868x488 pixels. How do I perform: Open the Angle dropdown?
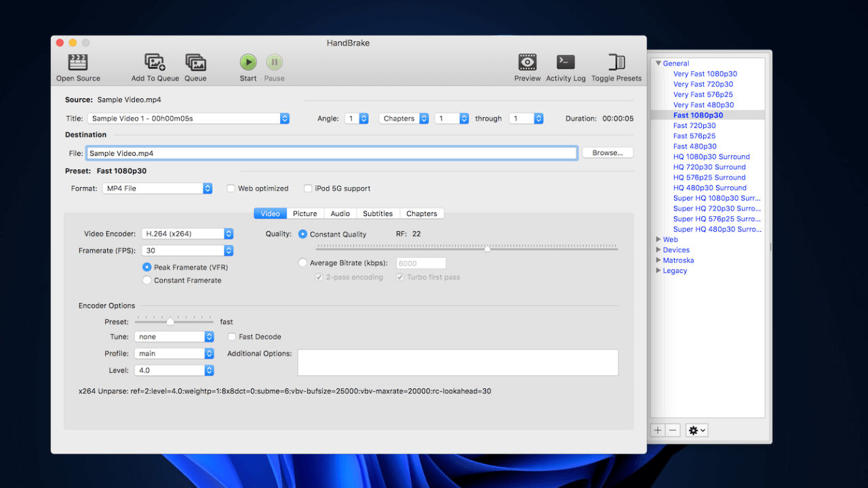pyautogui.click(x=357, y=119)
